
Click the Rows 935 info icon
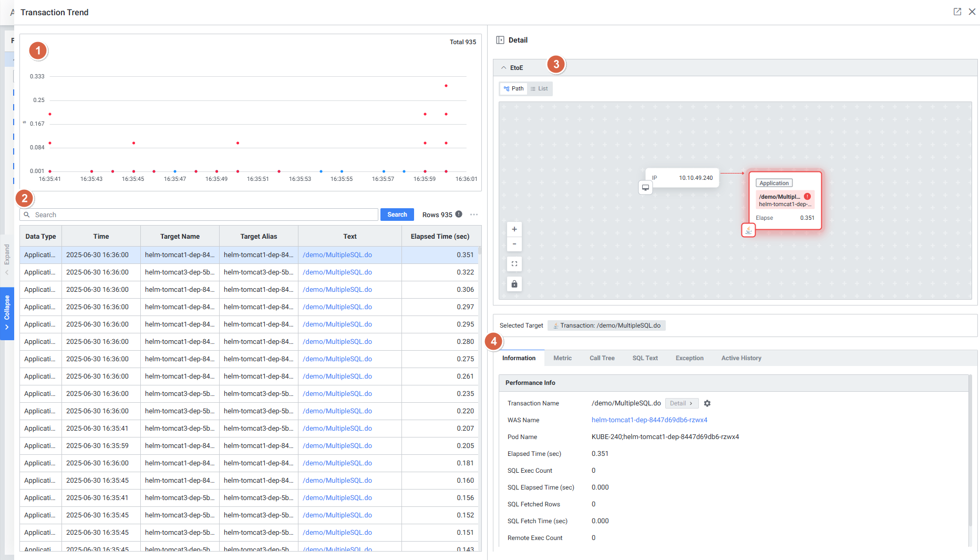[459, 215]
